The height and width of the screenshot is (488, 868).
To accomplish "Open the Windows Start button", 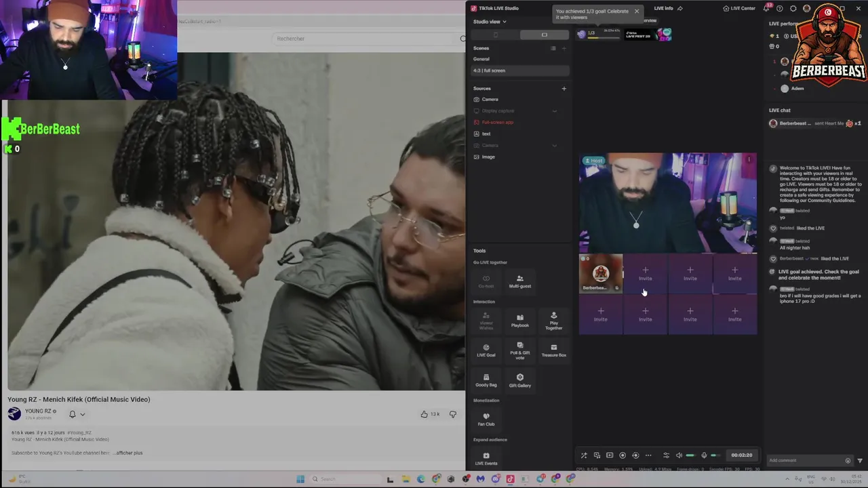I will point(300,479).
